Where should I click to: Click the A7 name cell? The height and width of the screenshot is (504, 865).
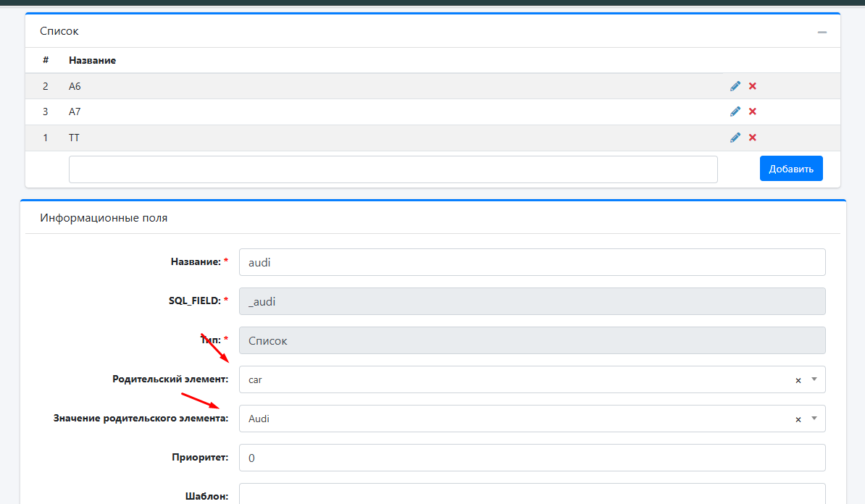click(75, 112)
